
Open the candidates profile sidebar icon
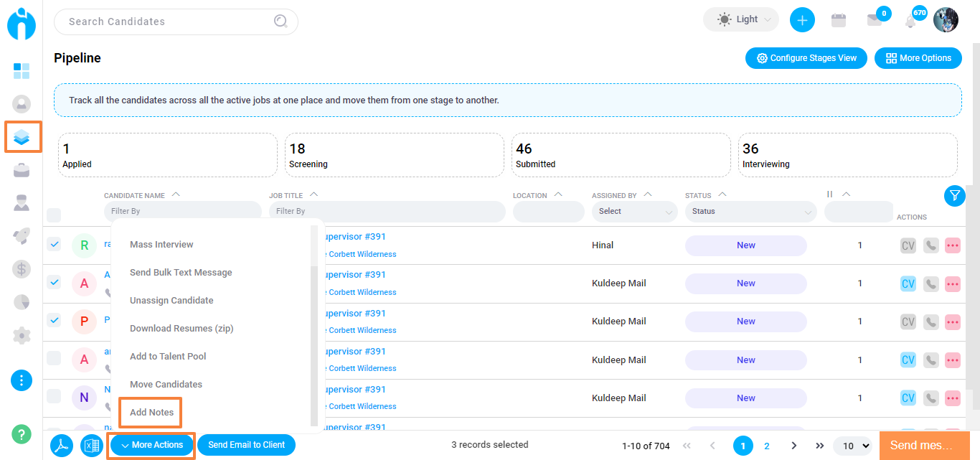pos(22,104)
